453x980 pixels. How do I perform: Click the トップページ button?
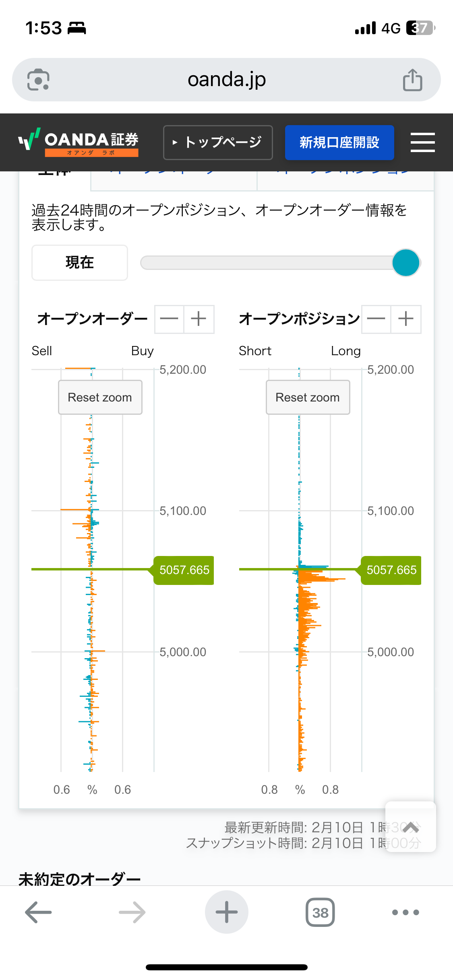coord(218,142)
